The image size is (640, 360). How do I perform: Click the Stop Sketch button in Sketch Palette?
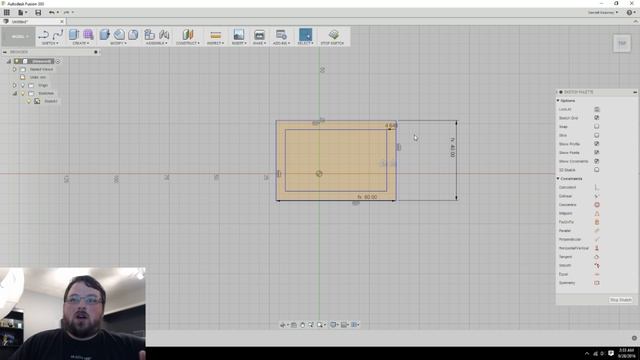click(x=621, y=300)
